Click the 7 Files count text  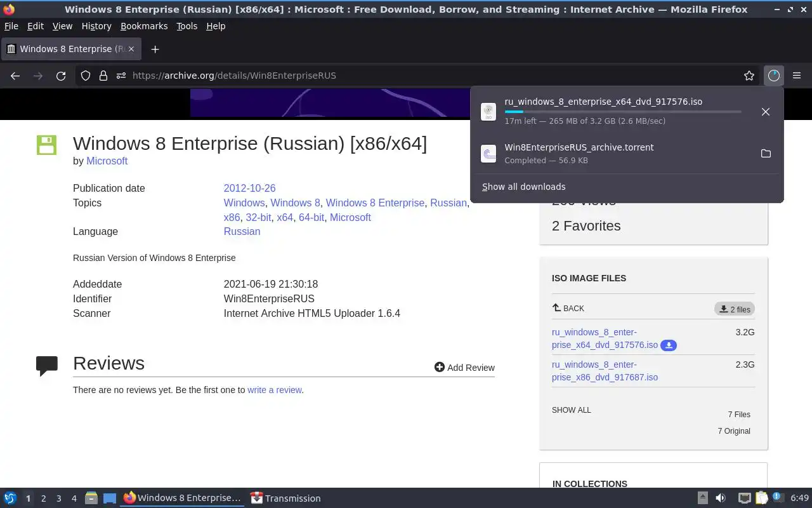click(739, 415)
